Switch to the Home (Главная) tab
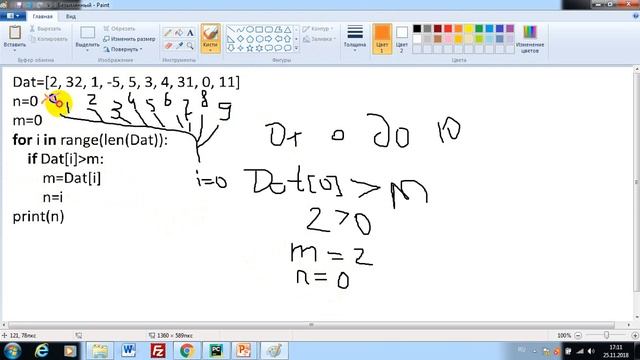Viewport: 640px width, 360px height. tap(42, 16)
